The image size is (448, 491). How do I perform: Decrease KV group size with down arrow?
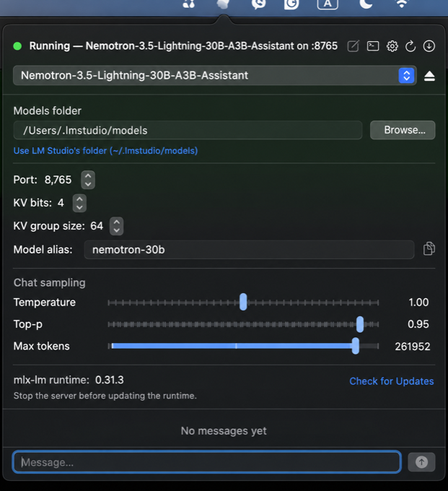[x=116, y=230]
